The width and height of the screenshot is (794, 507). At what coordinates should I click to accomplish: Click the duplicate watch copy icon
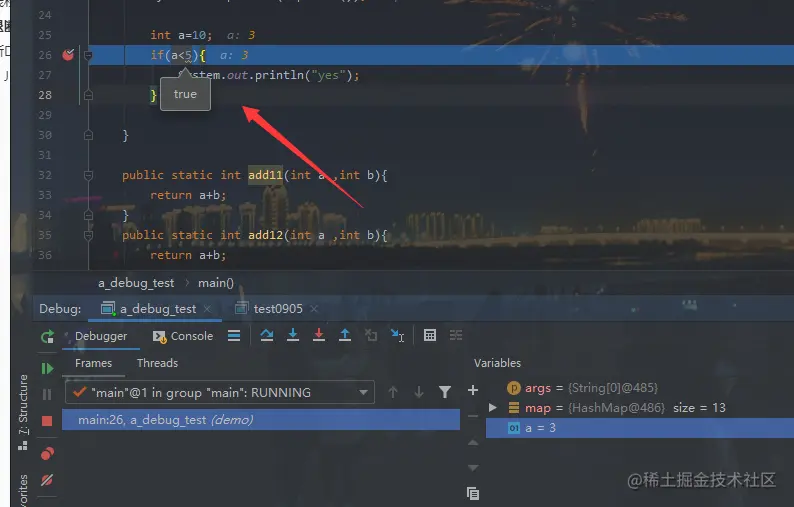coord(473,493)
